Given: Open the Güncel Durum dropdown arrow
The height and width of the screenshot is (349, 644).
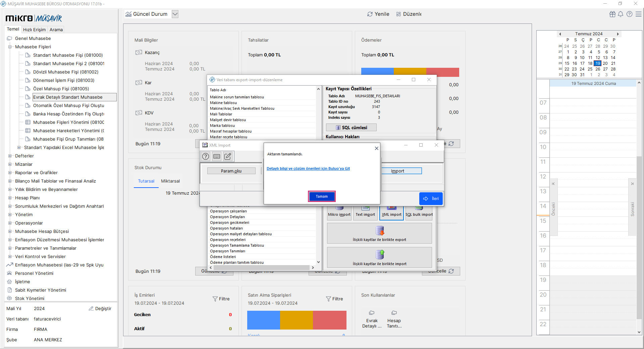Looking at the screenshot, I should pyautogui.click(x=175, y=14).
